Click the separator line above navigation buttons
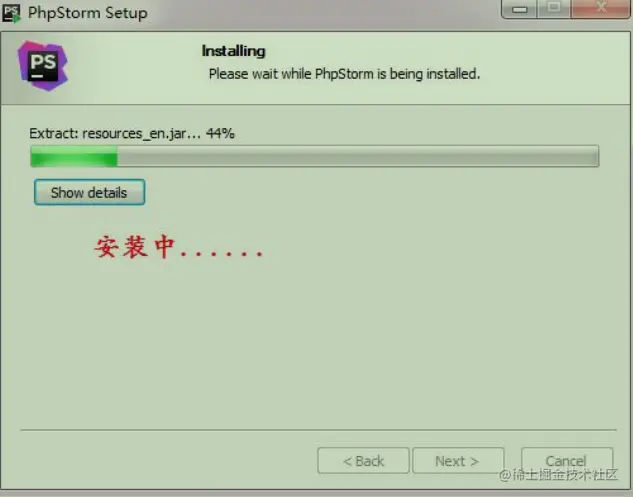 pyautogui.click(x=318, y=430)
